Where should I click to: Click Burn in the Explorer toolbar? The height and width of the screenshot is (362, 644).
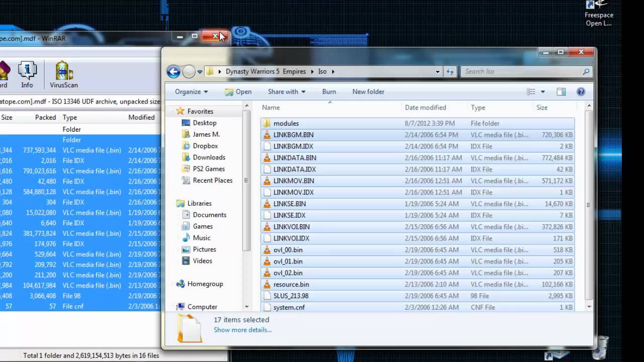pos(329,92)
